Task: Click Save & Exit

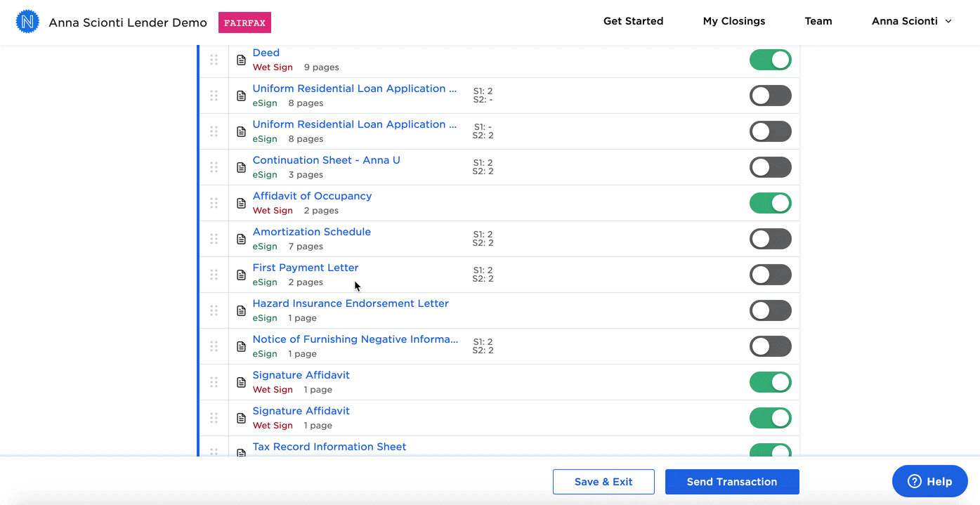Action: [603, 482]
